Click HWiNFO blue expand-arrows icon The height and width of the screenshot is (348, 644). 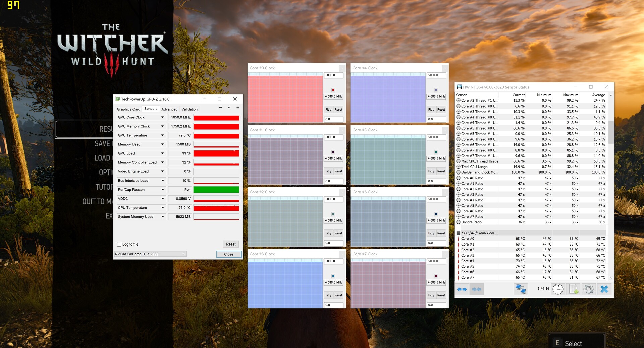click(462, 289)
